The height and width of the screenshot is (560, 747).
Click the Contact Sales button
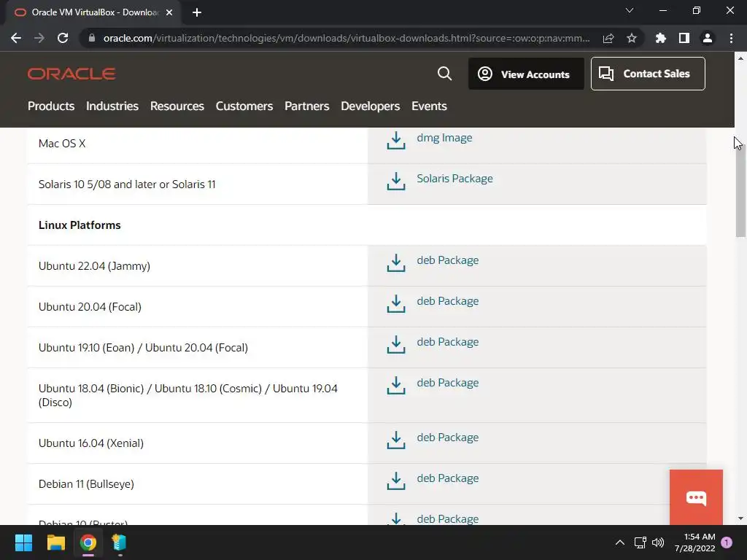(x=648, y=74)
